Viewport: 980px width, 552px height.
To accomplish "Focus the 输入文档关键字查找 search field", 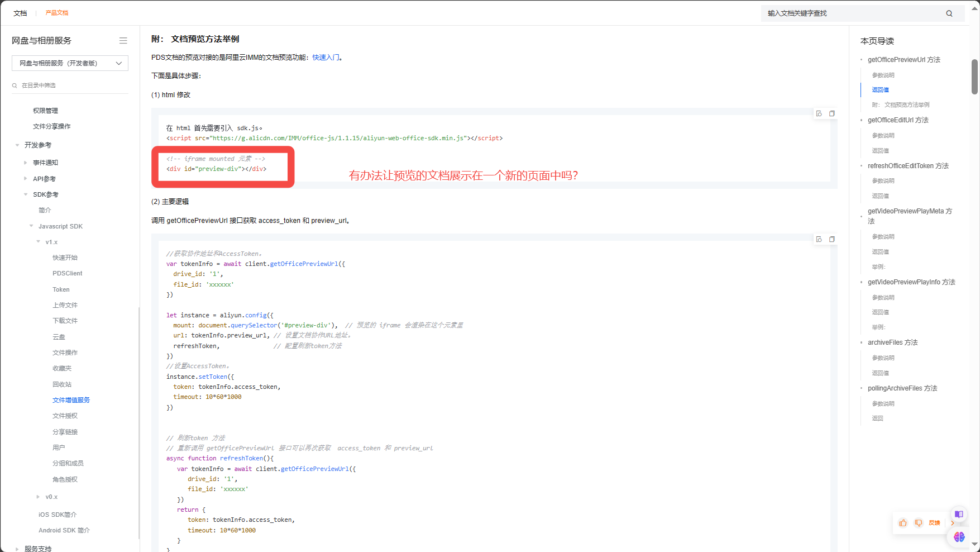I will [x=852, y=13].
